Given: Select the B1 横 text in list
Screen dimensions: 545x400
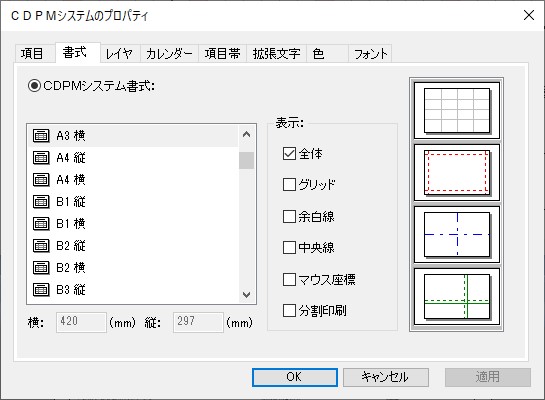Looking at the screenshot, I should [x=71, y=223].
